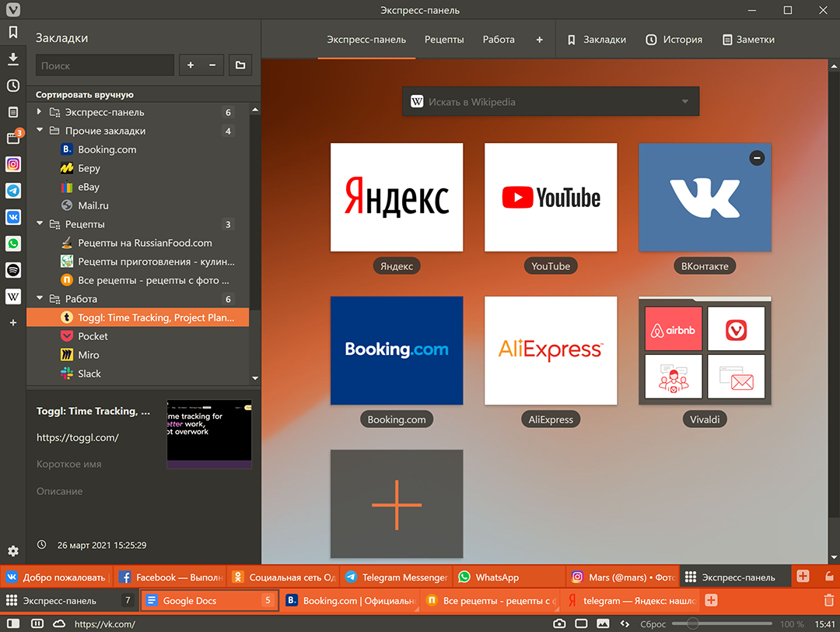Open the Telegram web panel in the sidebar
Screen dimensions: 840x632
tap(13, 190)
